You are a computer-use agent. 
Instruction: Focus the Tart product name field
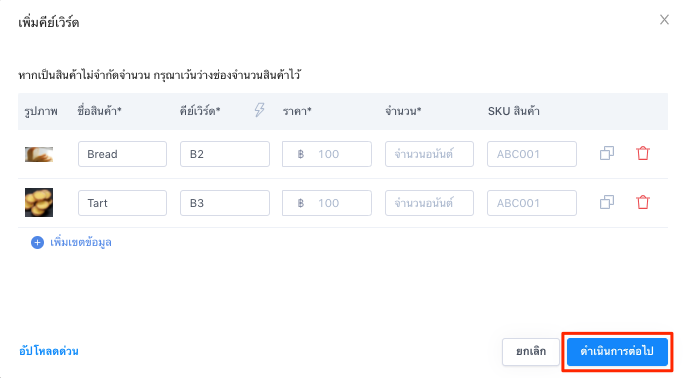coord(122,203)
